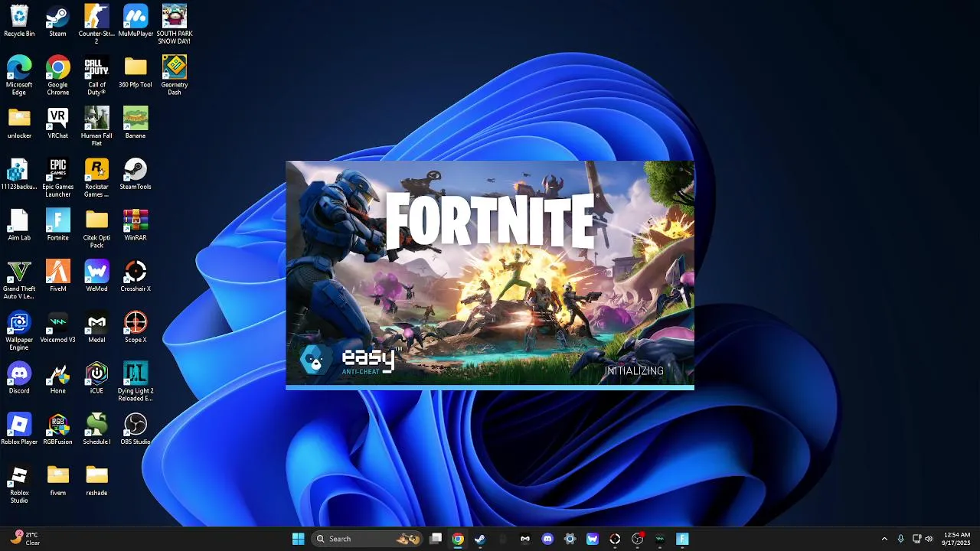The width and height of the screenshot is (980, 551).
Task: Select the OBS Studio desktop shortcut
Action: tap(136, 429)
